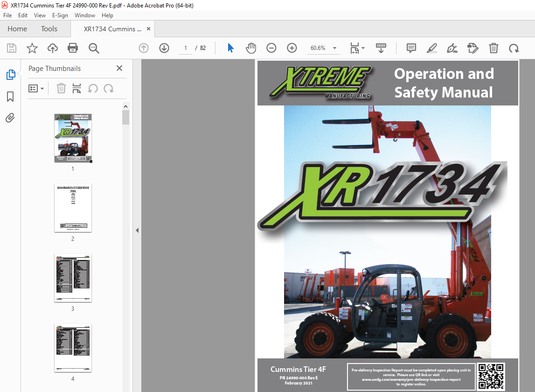Select page 2 thumbnail
535x392 pixels.
(73, 208)
